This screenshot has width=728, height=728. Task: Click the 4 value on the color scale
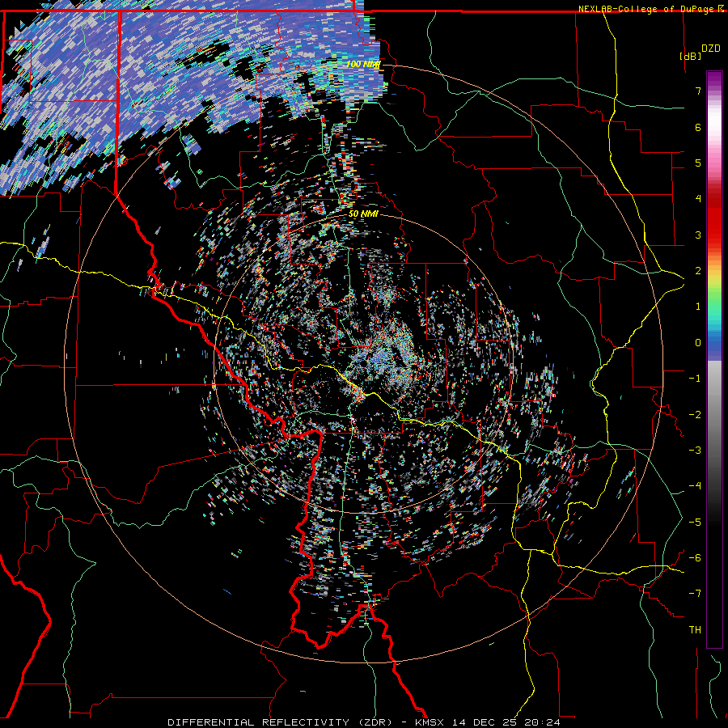(x=698, y=199)
